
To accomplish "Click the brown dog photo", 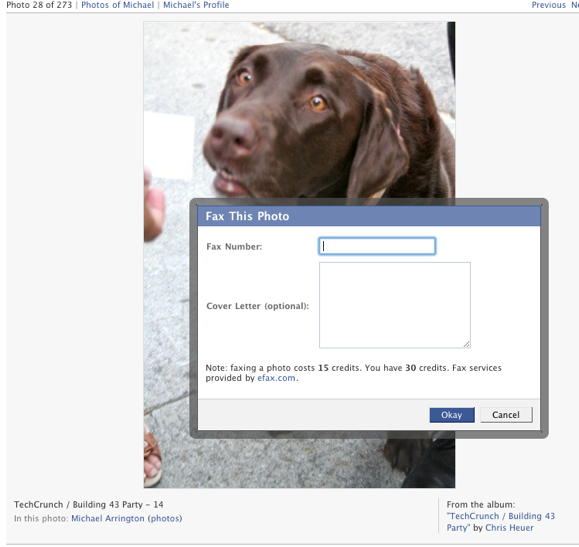I will pos(299,111).
